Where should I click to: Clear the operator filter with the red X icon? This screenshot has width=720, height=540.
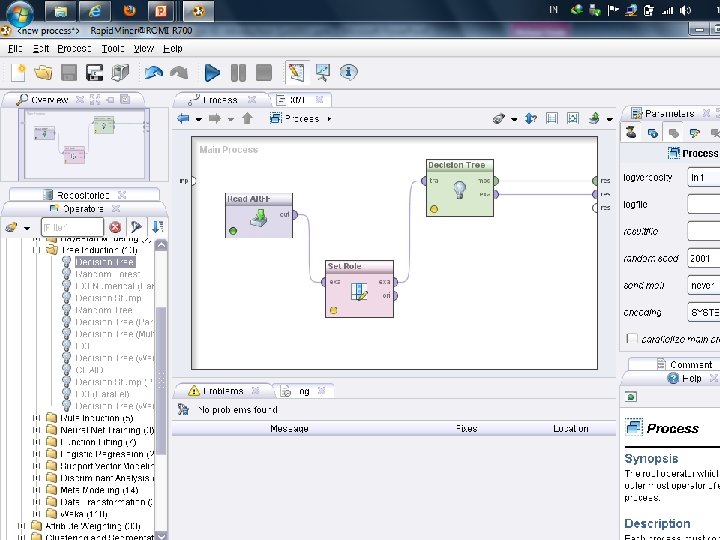pos(115,228)
